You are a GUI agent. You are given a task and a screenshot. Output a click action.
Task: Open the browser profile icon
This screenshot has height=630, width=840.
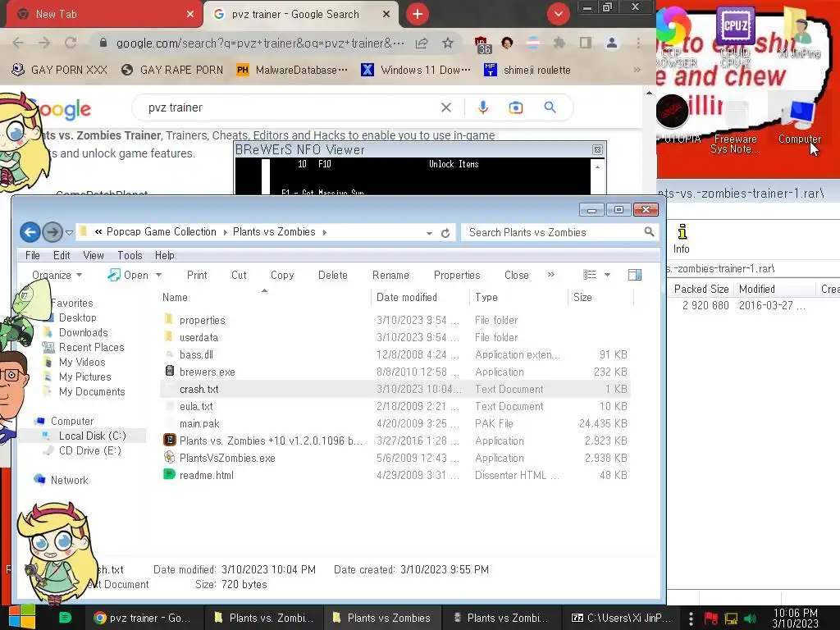click(x=612, y=43)
